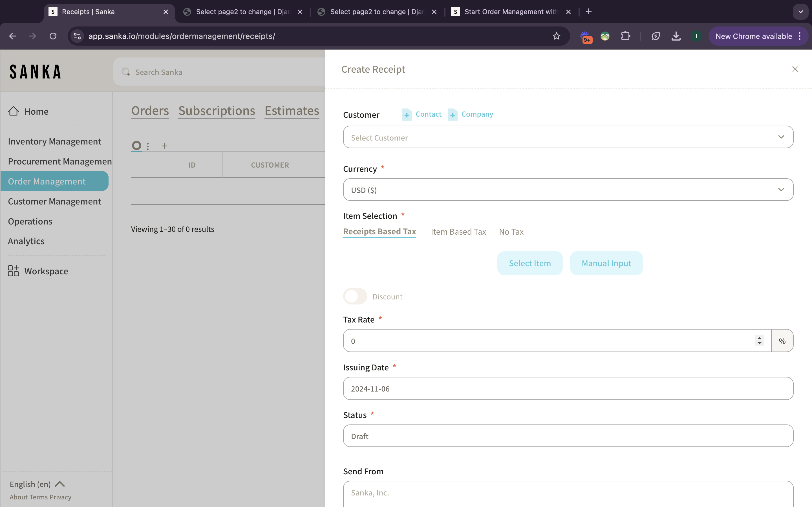Viewport: 812px width, 507px height.
Task: Open Chrome downloads icon
Action: click(676, 36)
